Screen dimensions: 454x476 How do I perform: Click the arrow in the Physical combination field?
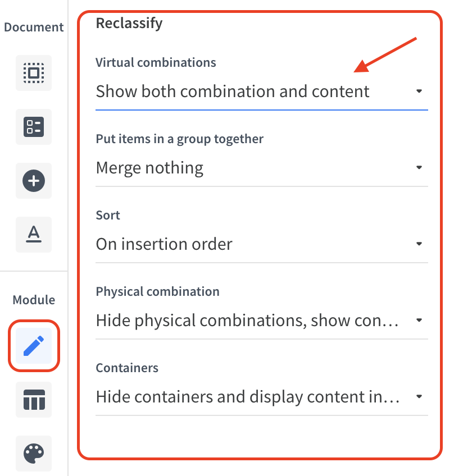pos(419,321)
